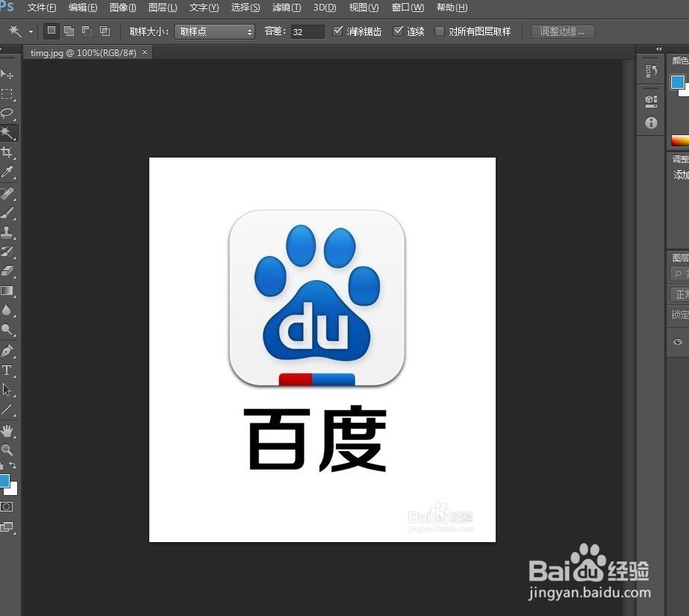Select the Eyedropper tool
The width and height of the screenshot is (689, 616).
pos(7,172)
